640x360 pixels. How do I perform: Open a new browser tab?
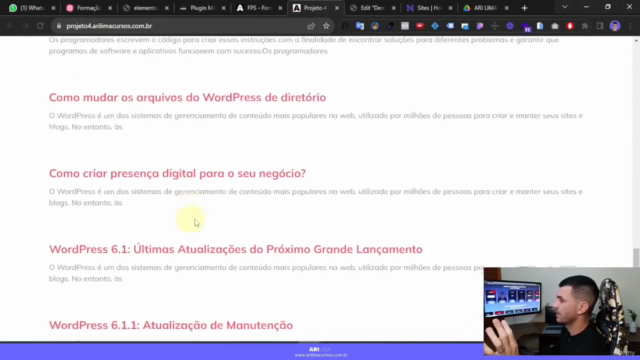(524, 8)
